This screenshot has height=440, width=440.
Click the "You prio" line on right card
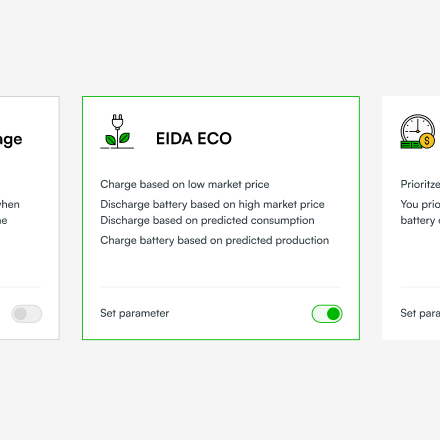tap(420, 204)
